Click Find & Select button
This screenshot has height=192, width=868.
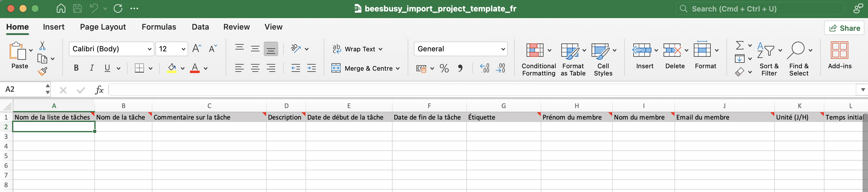click(x=799, y=59)
